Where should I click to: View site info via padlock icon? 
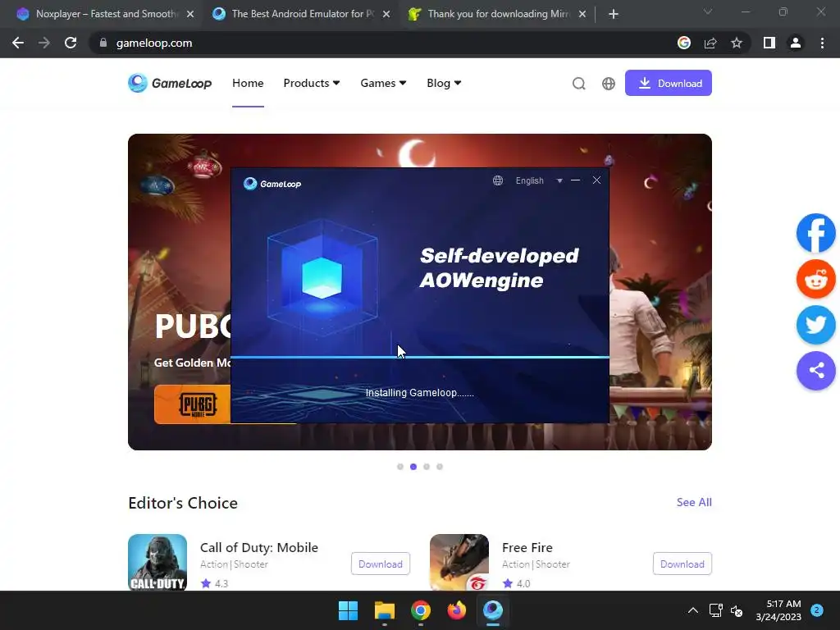pyautogui.click(x=103, y=43)
